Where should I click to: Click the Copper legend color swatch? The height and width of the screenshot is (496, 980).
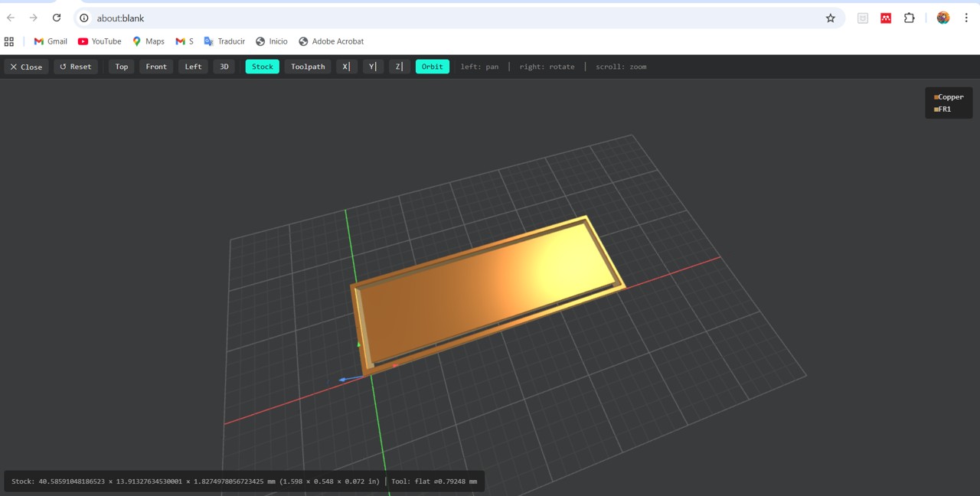point(936,97)
